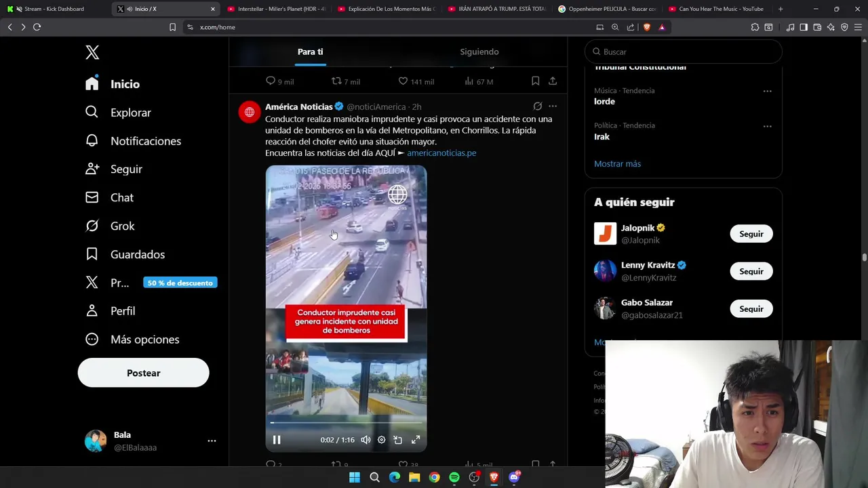
Task: Seek on the video progress bar
Action: pyautogui.click(x=346, y=423)
